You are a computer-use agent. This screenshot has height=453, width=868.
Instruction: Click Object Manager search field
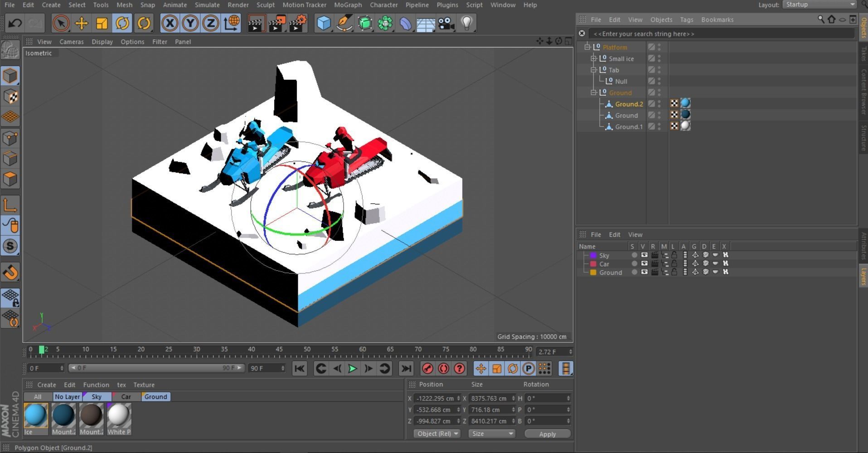coord(721,34)
